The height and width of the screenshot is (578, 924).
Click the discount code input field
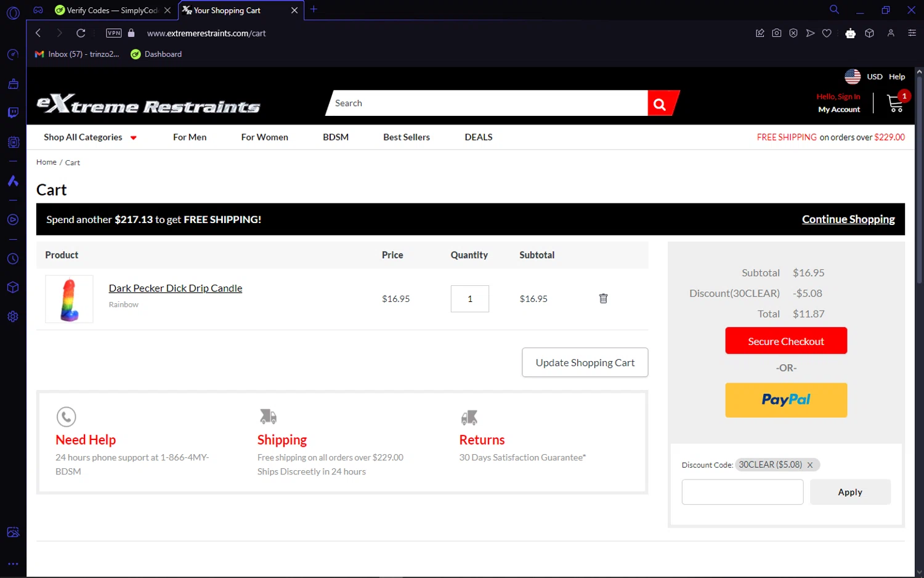click(742, 492)
